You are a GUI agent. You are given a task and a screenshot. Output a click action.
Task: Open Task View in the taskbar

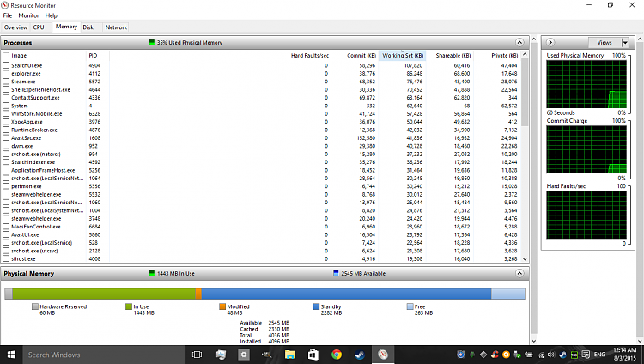pyautogui.click(x=197, y=355)
